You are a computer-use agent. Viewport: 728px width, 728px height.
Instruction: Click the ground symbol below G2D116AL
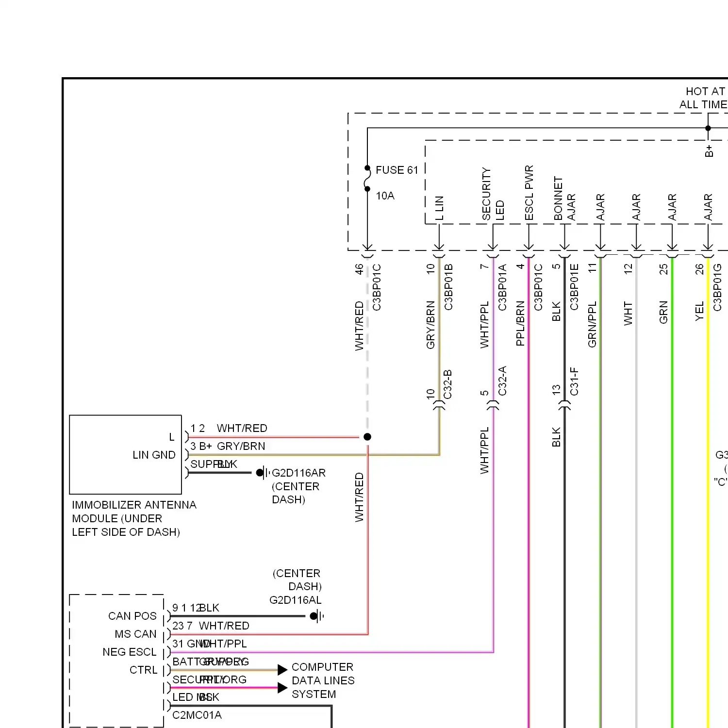coord(317,616)
